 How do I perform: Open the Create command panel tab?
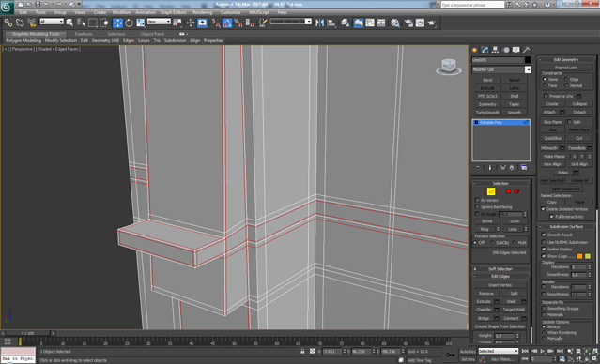pyautogui.click(x=475, y=50)
